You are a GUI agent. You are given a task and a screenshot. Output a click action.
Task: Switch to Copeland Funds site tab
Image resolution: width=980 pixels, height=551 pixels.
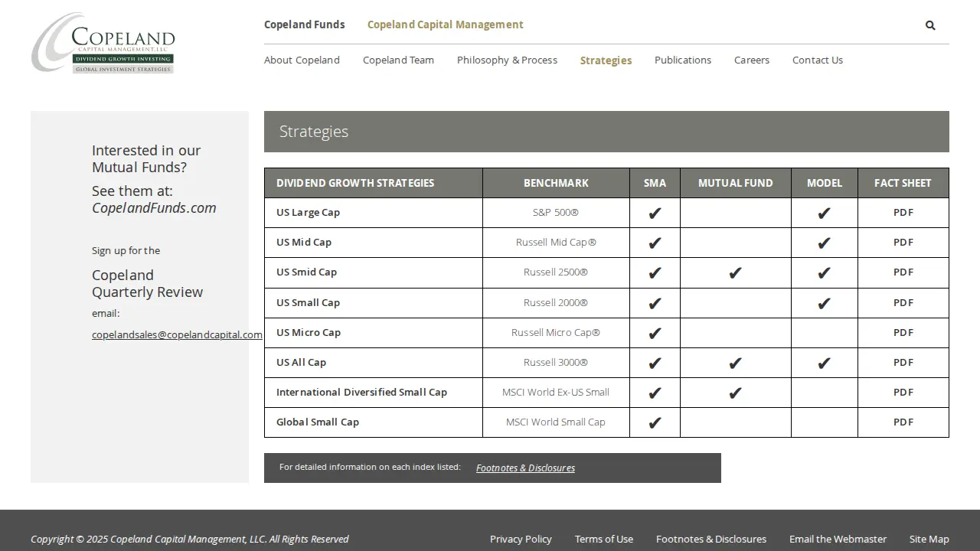point(305,24)
